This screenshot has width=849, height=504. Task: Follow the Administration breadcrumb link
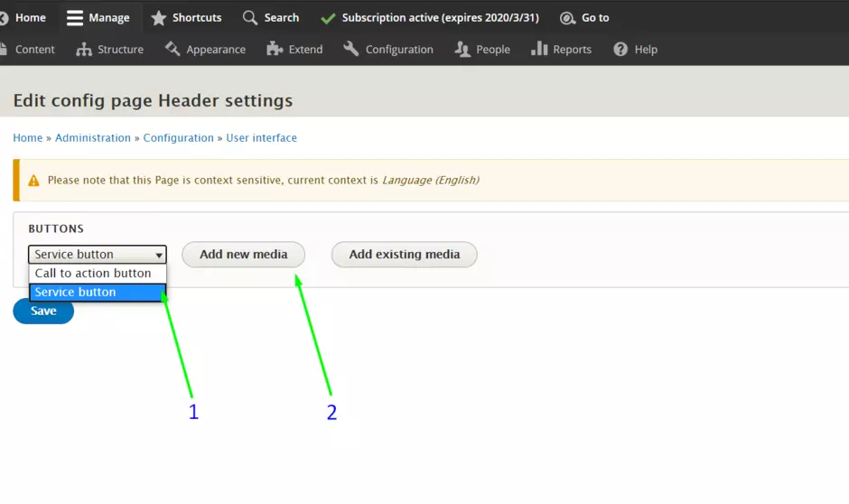[93, 138]
